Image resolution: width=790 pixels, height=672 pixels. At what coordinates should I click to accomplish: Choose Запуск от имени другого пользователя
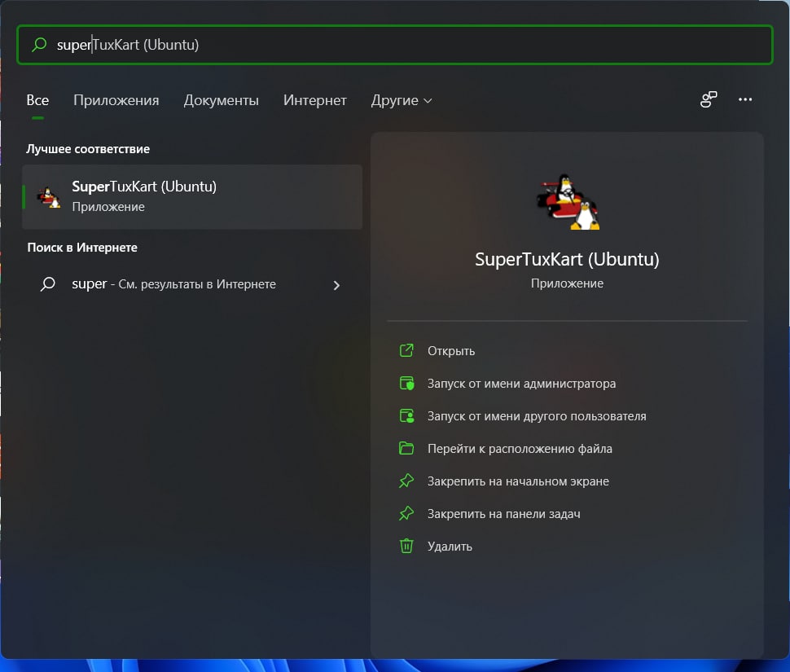pos(537,416)
